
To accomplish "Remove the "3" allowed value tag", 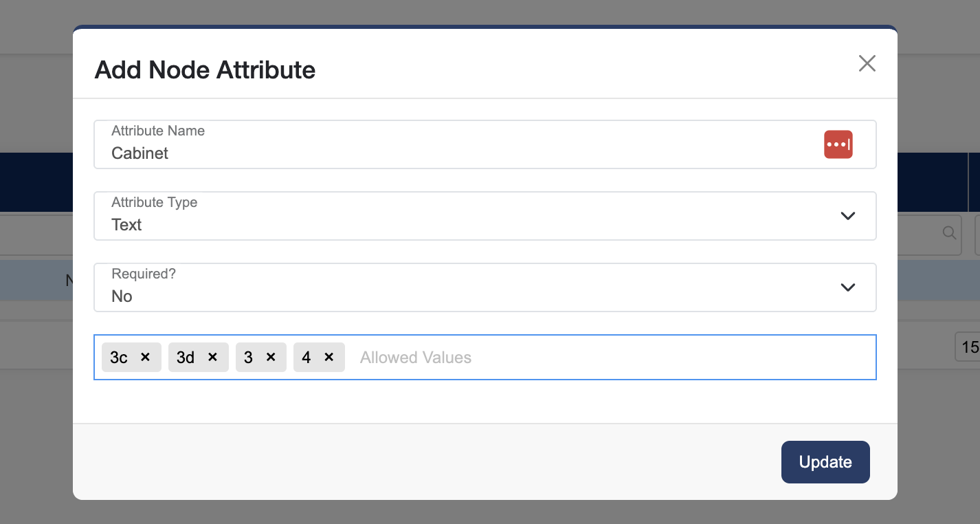I will click(x=271, y=357).
